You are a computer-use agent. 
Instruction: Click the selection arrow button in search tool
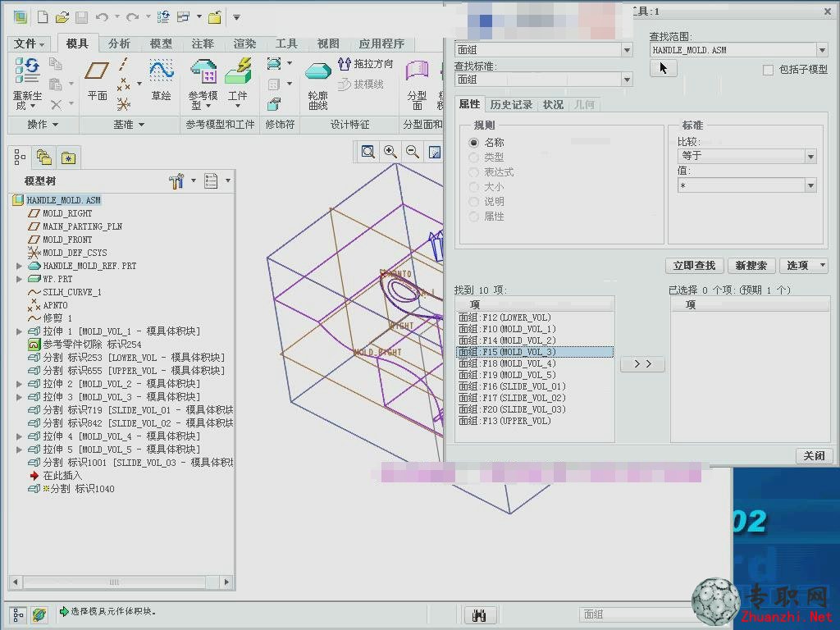click(663, 69)
